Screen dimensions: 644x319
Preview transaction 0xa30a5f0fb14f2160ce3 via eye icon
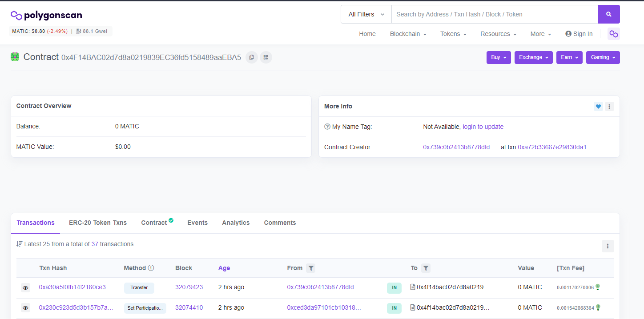tap(25, 287)
